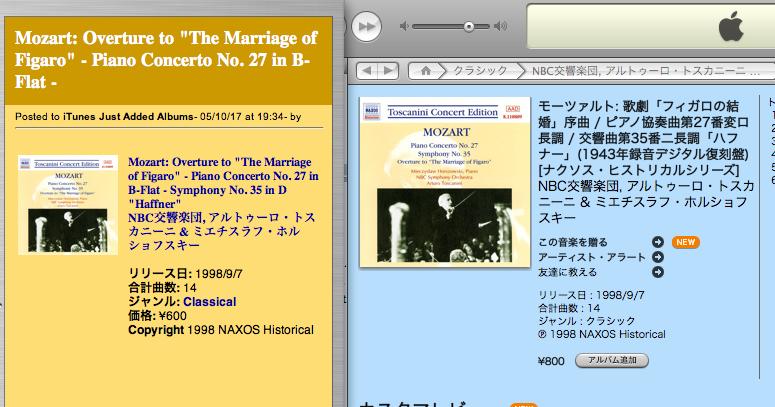This screenshot has height=407, width=775.
Task: Click the iTunes fast-forward button
Action: tap(367, 26)
